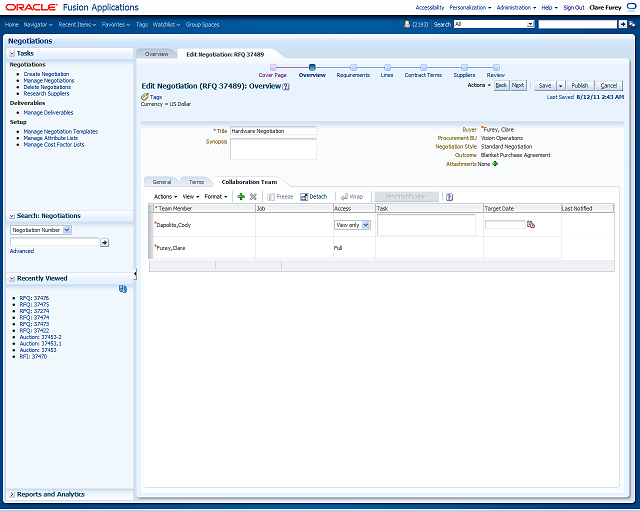Click the Task text area for Dapolito
Image resolution: width=640 pixels, height=512 pixels.
[426, 225]
